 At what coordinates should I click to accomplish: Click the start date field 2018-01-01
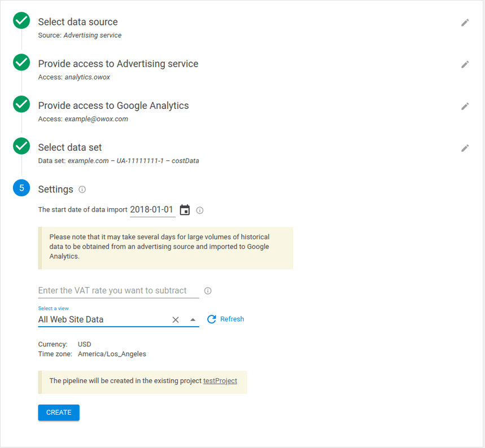pos(152,210)
